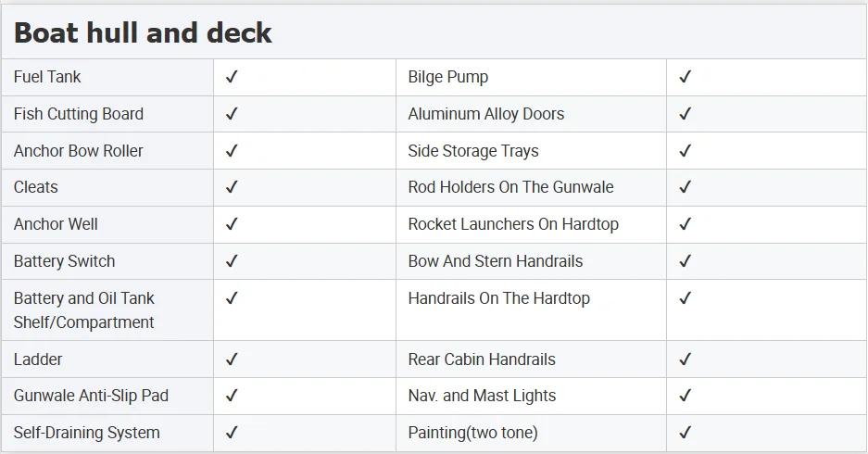Click the checkmark next to Side Storage Trays
868x454 pixels.
tap(686, 151)
